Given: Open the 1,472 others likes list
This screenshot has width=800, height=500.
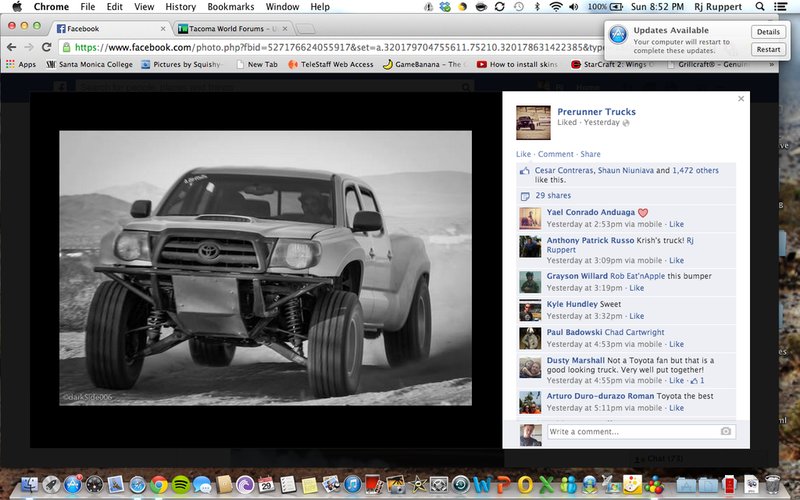Looking at the screenshot, I should [695, 170].
